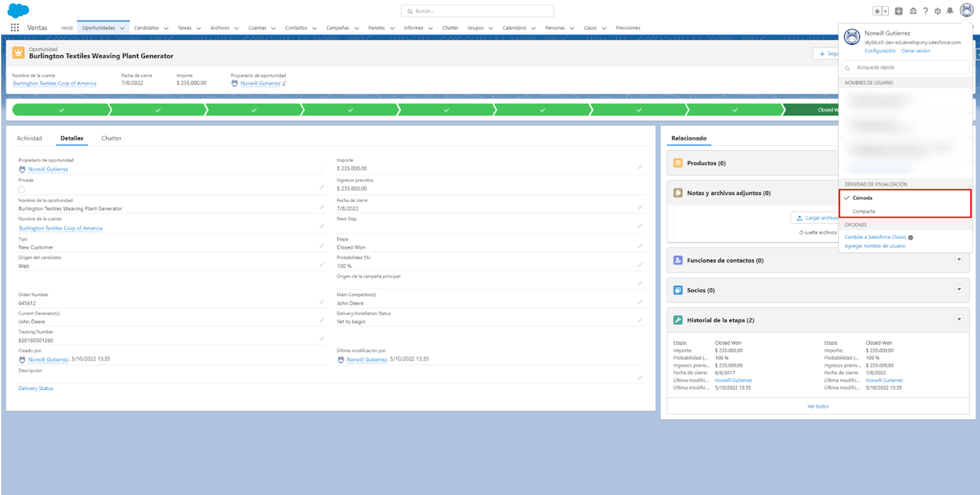Open the App Launcher grid icon
The height and width of the screenshot is (495, 980).
(x=15, y=28)
